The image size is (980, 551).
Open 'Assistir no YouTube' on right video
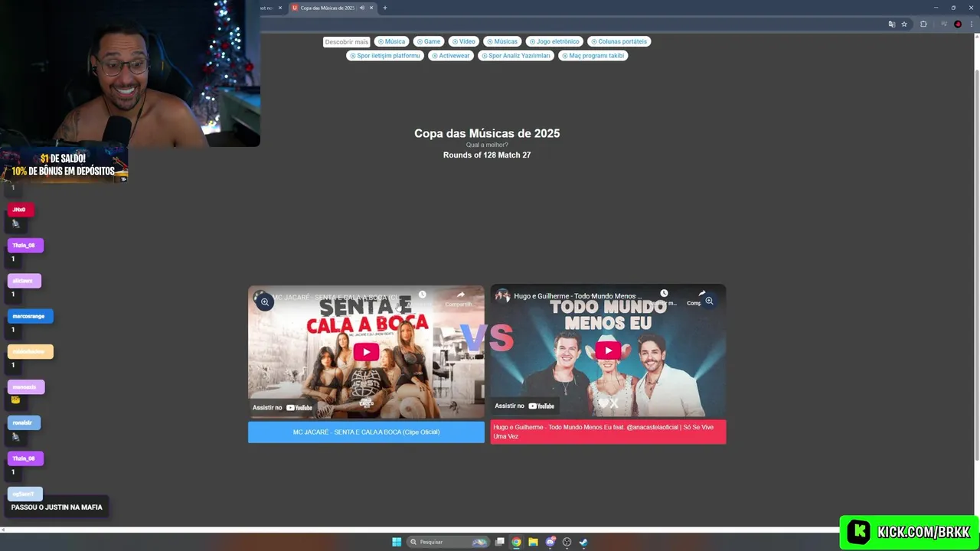coord(524,406)
